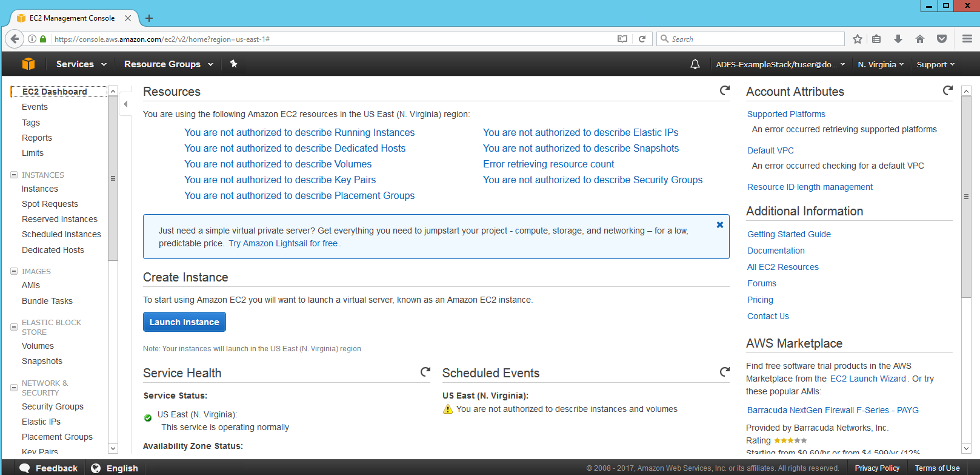Open the Terms of Use link
Viewport: 980px width, 475px height.
(x=937, y=468)
